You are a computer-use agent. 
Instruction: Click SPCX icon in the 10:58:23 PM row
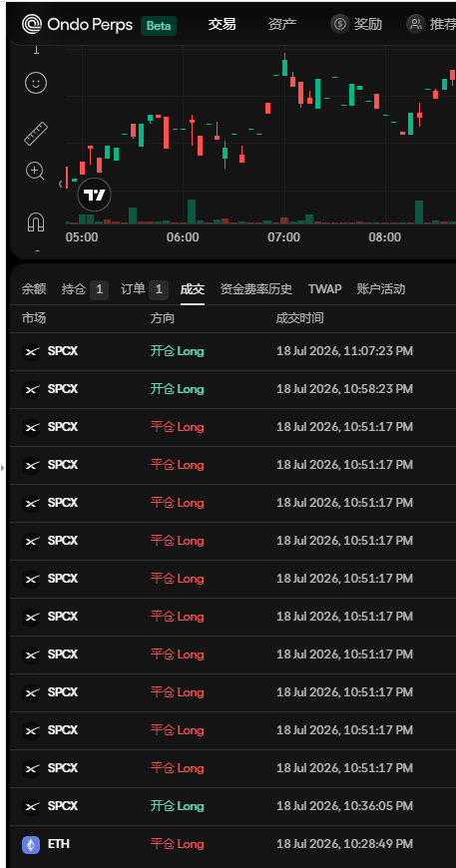click(31, 390)
